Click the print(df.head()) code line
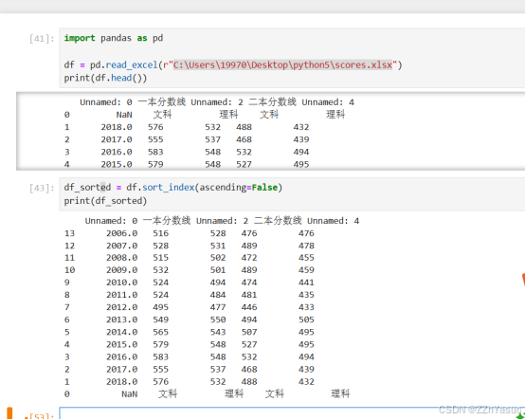The width and height of the screenshot is (525, 420). [x=105, y=78]
